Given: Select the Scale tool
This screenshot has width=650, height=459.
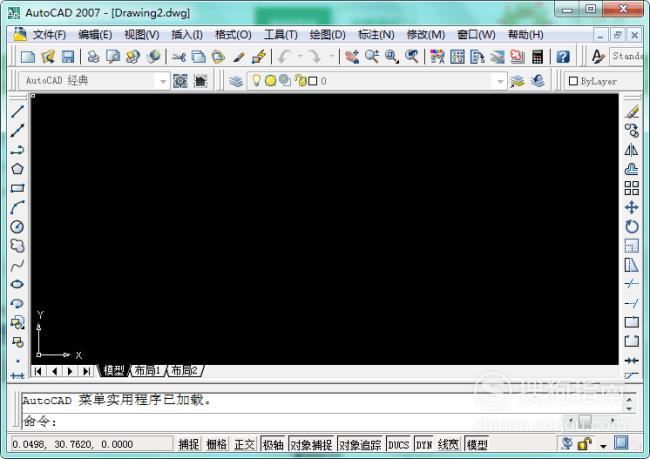Looking at the screenshot, I should click(x=632, y=246).
